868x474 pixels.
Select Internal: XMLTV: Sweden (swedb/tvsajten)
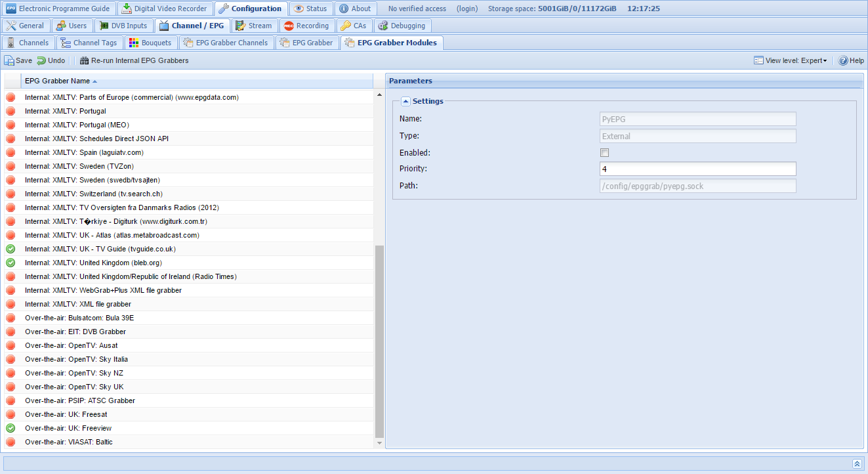pos(189,180)
